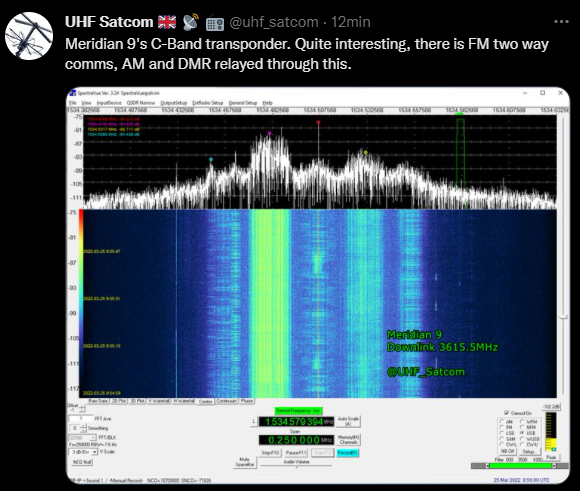Open the General Setup menu
This screenshot has height=491, width=580.
pyautogui.click(x=243, y=103)
